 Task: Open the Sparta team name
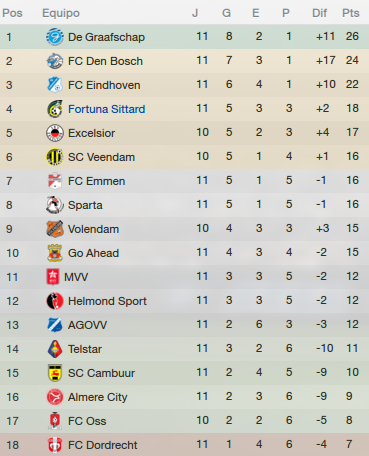click(x=85, y=205)
